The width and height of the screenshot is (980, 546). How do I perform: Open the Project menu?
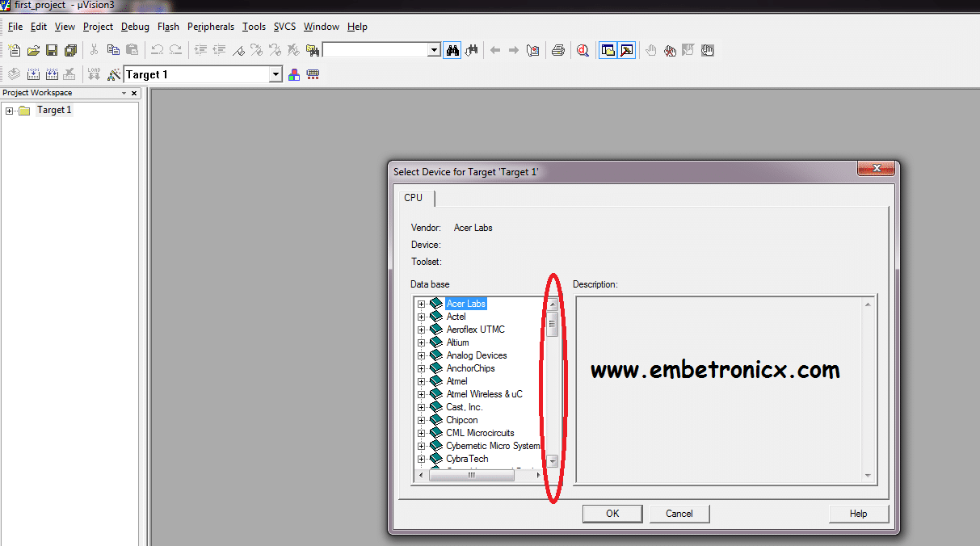click(x=98, y=27)
